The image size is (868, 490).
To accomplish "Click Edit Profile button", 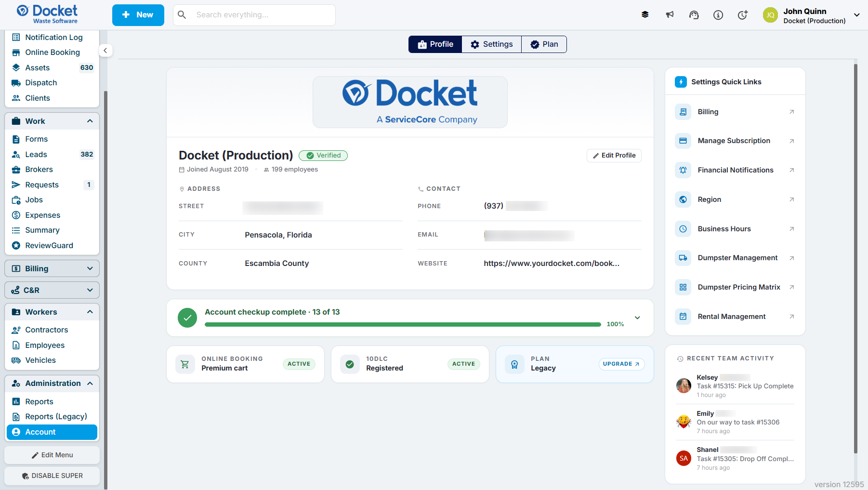I will click(x=614, y=156).
